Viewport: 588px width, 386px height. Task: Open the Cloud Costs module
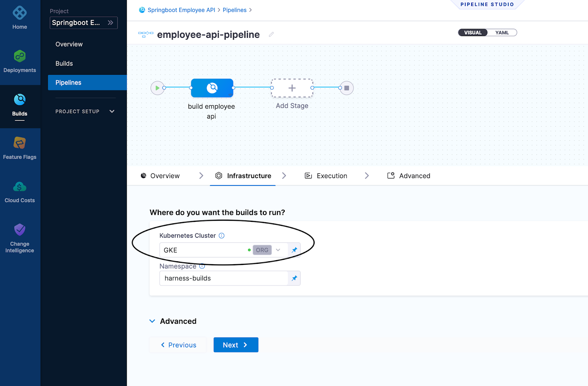click(x=20, y=192)
